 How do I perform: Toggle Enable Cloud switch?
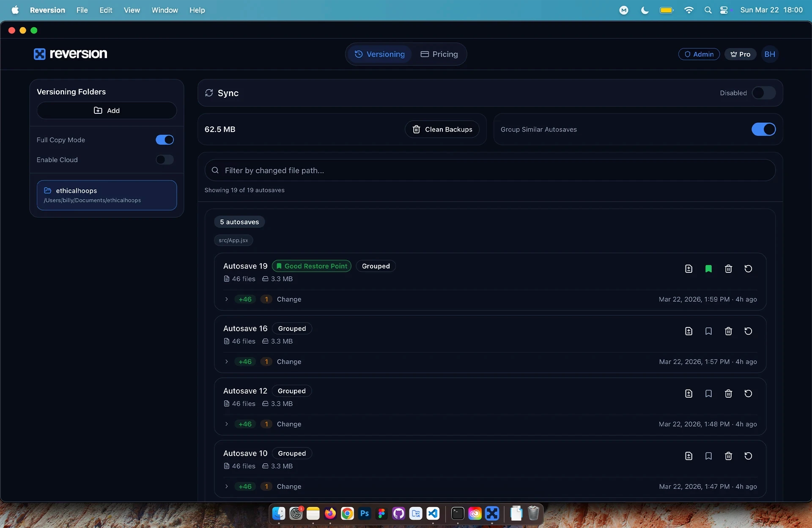click(x=165, y=160)
